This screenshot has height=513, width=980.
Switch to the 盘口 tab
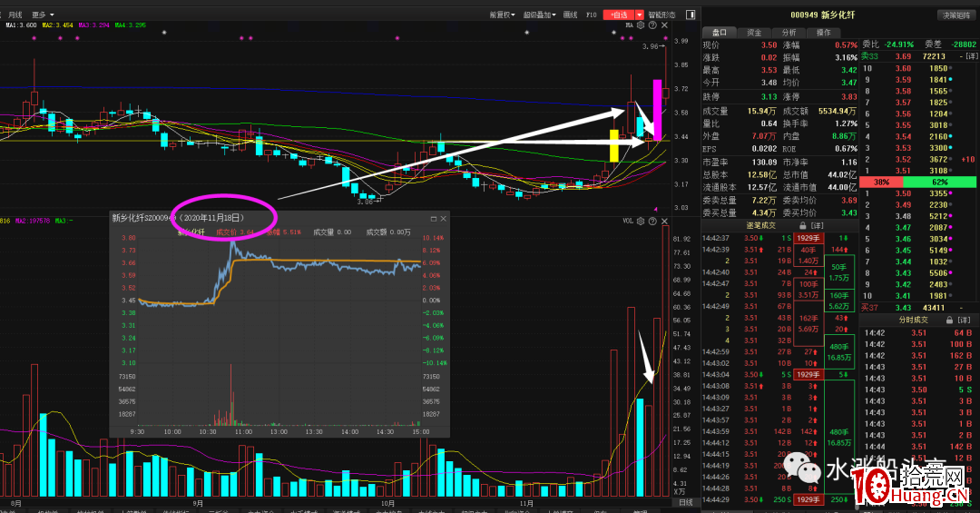coord(720,32)
